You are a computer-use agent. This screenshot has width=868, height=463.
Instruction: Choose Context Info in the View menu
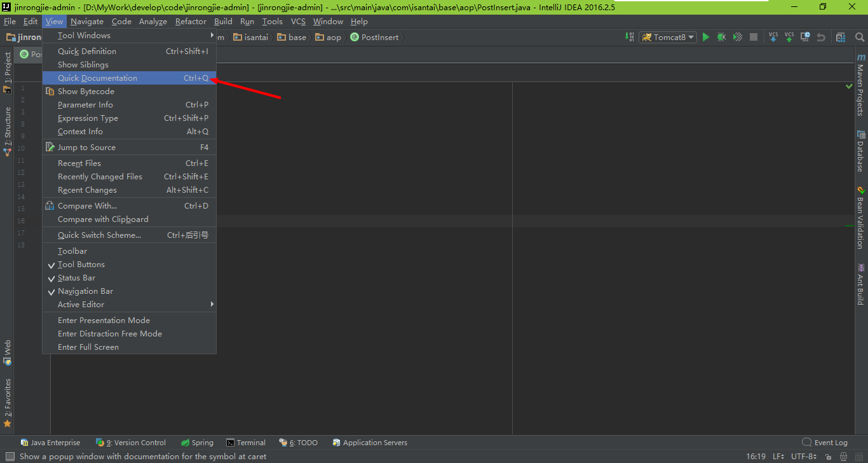[130, 132]
